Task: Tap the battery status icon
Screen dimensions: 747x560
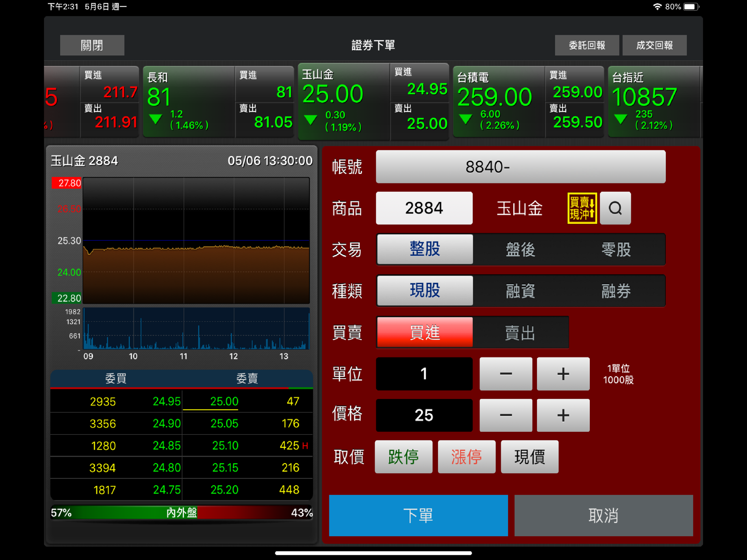Action: click(691, 7)
